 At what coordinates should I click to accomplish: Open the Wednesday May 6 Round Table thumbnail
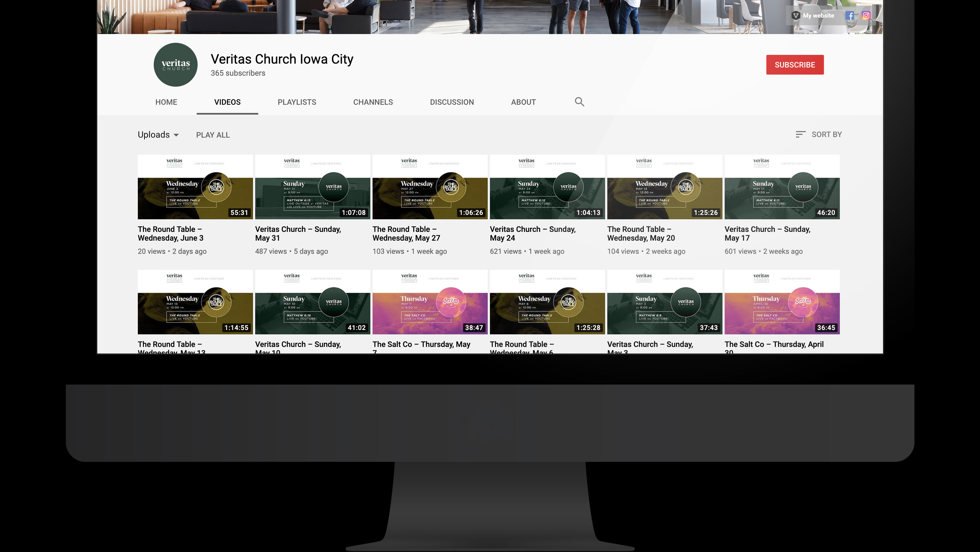(547, 302)
